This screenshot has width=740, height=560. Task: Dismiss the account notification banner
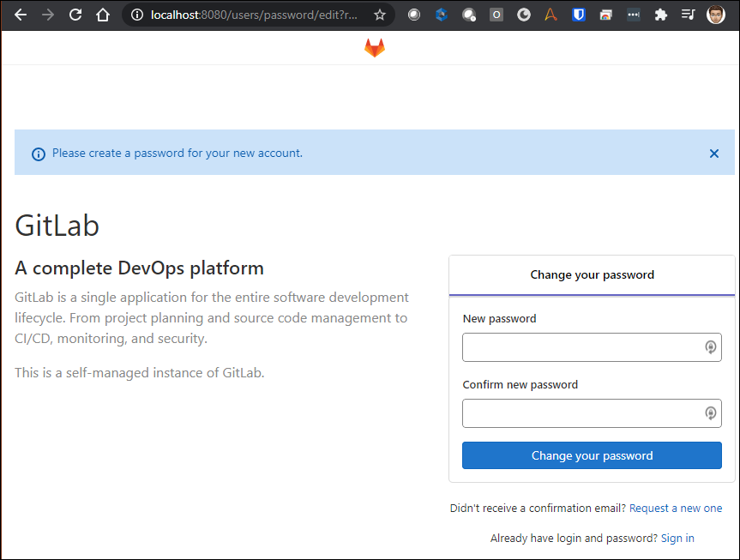point(713,154)
